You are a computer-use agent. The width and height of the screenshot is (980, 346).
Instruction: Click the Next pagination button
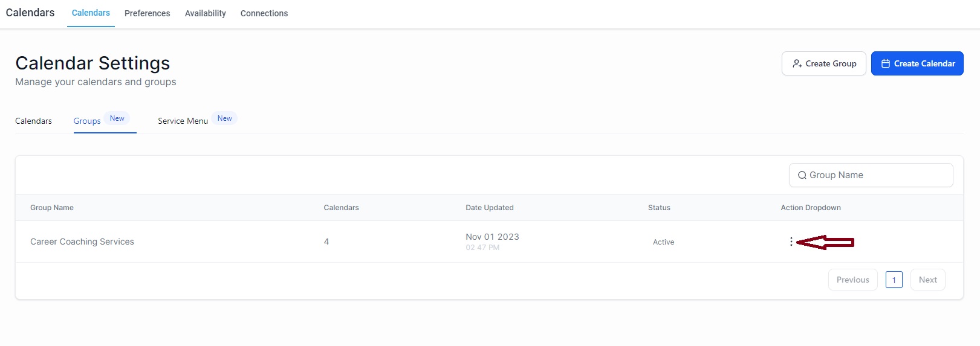click(927, 280)
